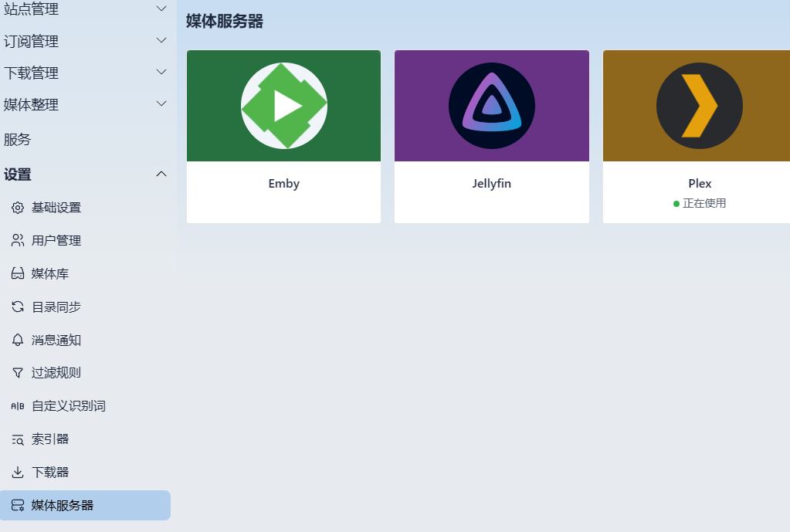Click the 正在使用 status under Plex
Screen dimensions: 790x532
pyautogui.click(x=700, y=203)
